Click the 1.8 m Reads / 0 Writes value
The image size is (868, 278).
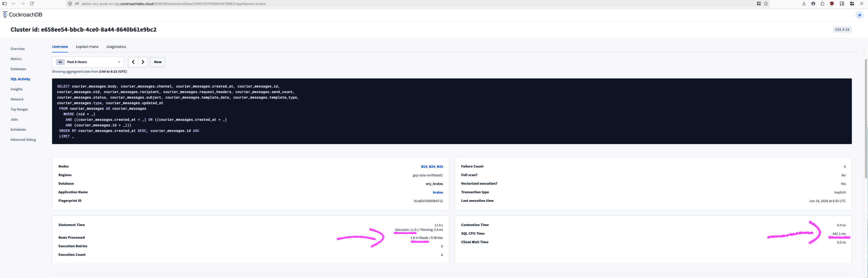[x=427, y=238]
